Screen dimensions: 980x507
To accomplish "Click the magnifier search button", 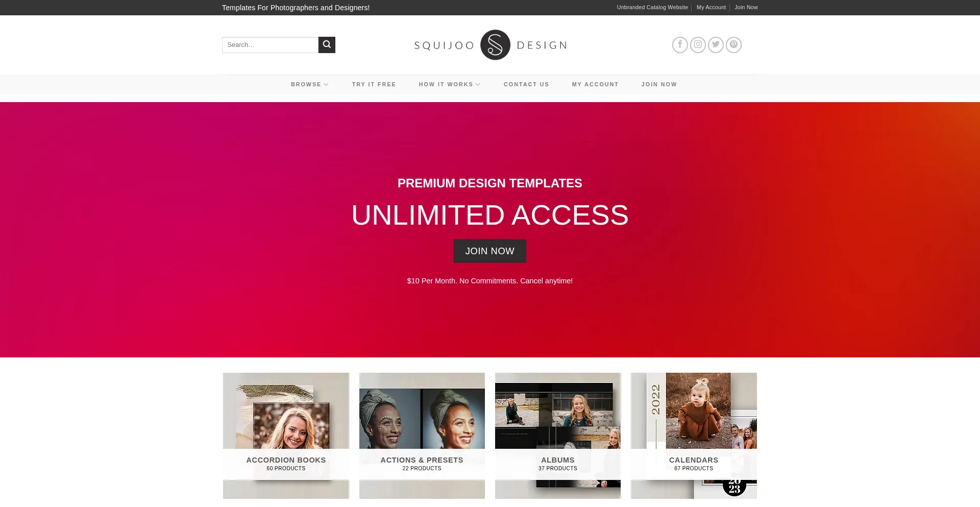I will tap(327, 45).
